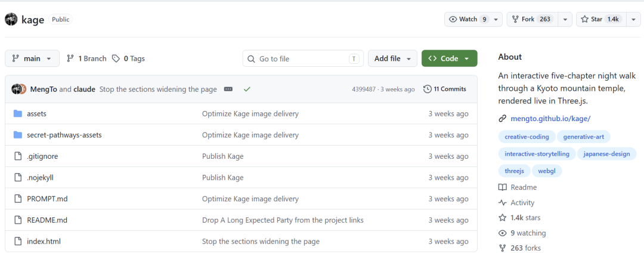
Task: Open 'Optimize Kage image delivery' on the PROMPT.md row
Action: click(x=250, y=199)
